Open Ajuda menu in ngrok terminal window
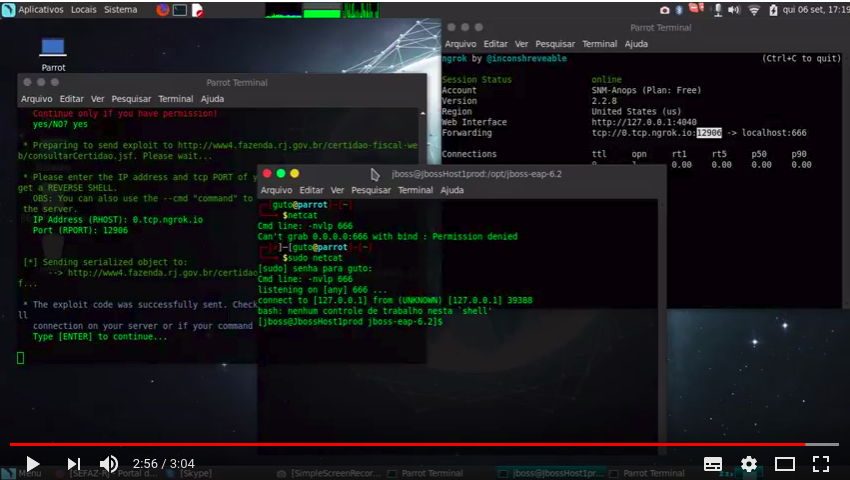Viewport: 850px width, 480px height. click(636, 44)
